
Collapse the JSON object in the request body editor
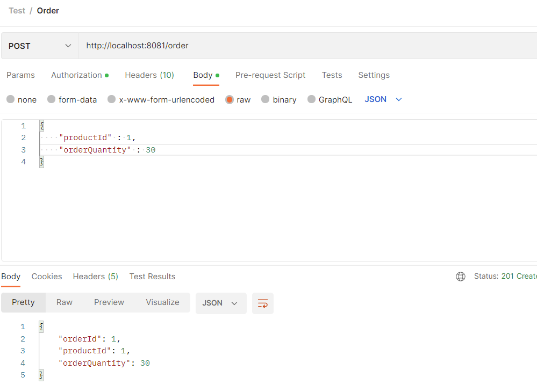pyautogui.click(x=41, y=125)
